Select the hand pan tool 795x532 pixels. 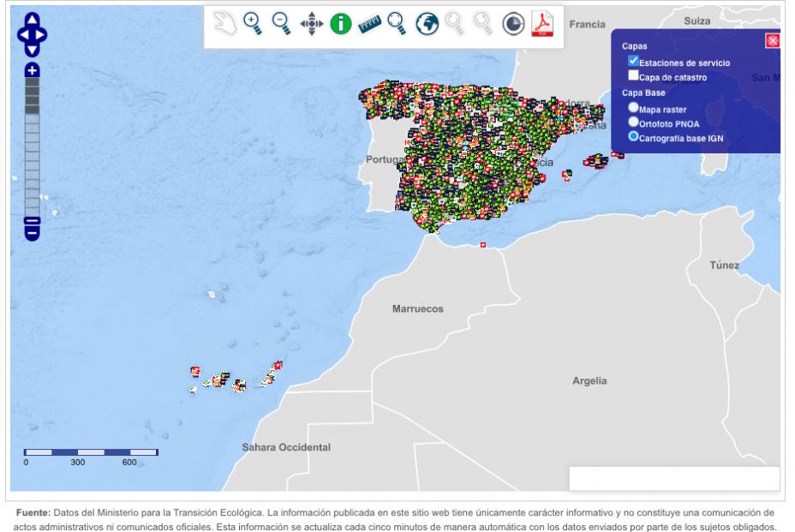point(225,24)
